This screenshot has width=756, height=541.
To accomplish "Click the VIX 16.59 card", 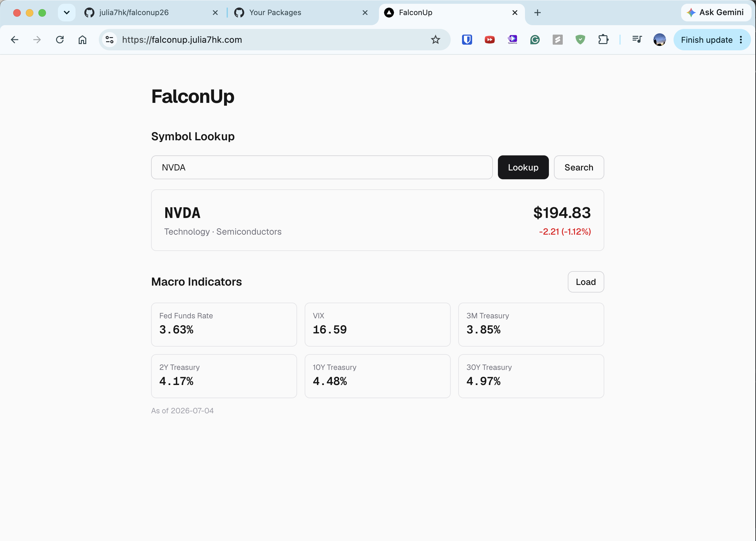I will 377,325.
